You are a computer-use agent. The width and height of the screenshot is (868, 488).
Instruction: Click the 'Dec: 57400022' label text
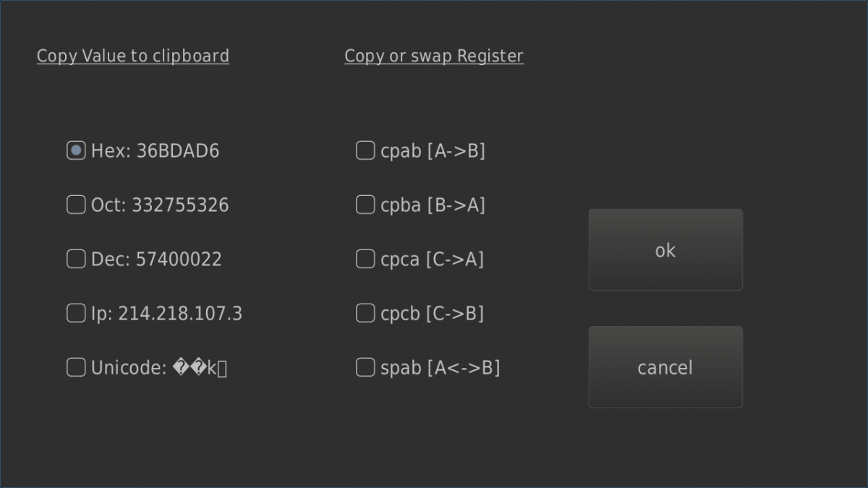click(x=156, y=260)
